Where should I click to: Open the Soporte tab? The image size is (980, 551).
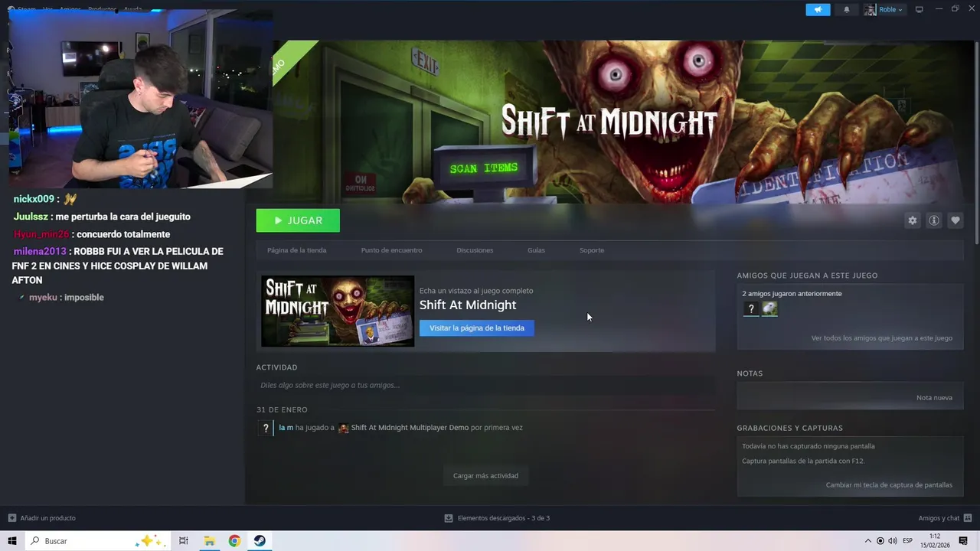click(592, 250)
